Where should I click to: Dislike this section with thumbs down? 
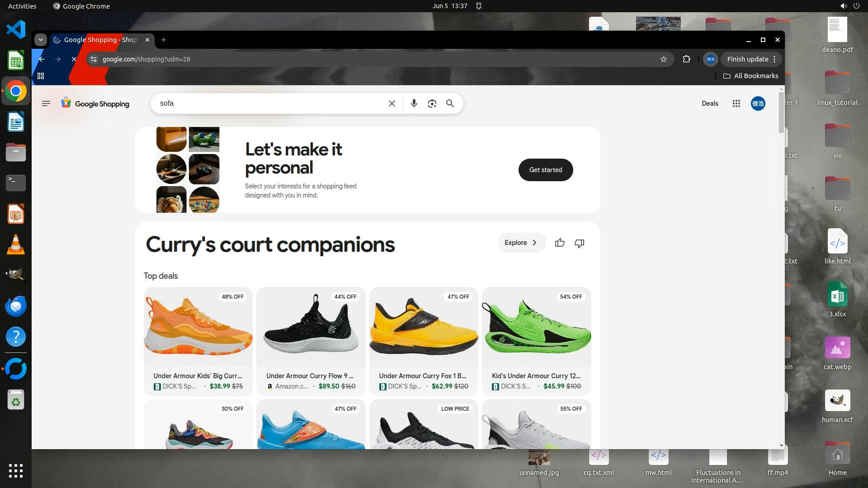[x=579, y=243]
